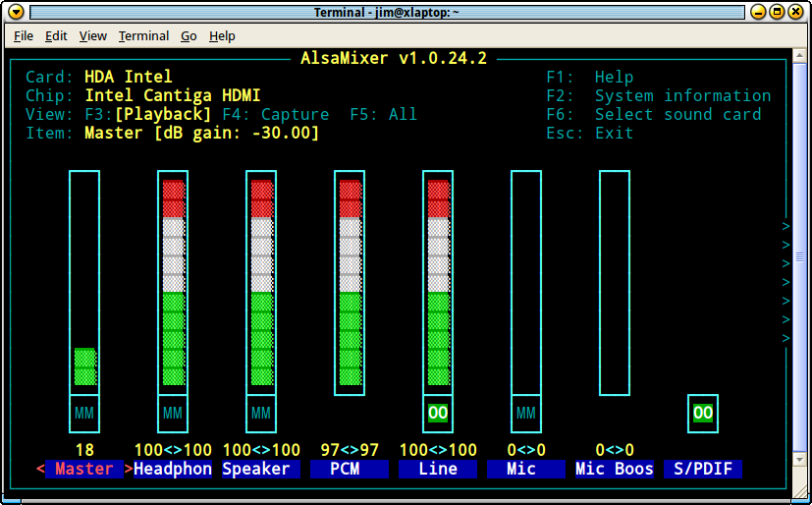Open the Edit menu
This screenshot has width=812, height=505.
56,35
